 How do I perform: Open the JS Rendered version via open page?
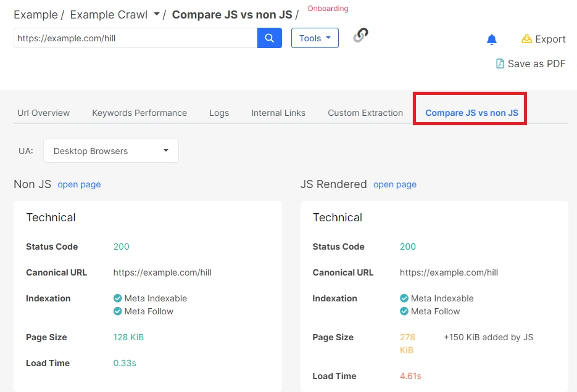point(394,184)
